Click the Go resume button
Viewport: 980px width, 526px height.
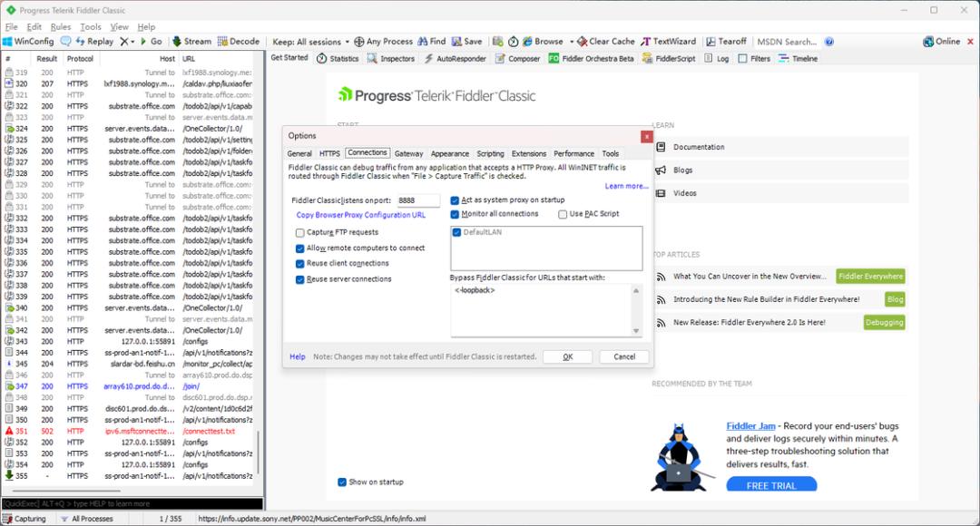click(151, 41)
